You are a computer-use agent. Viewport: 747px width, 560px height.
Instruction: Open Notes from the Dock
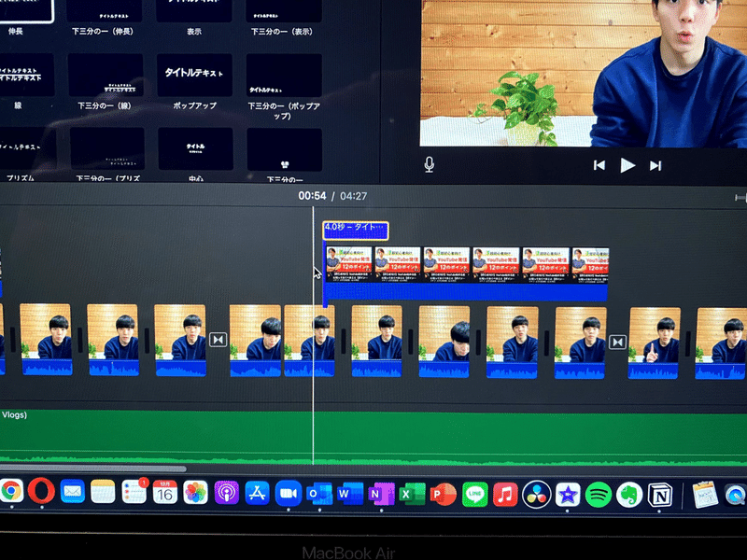(x=103, y=492)
